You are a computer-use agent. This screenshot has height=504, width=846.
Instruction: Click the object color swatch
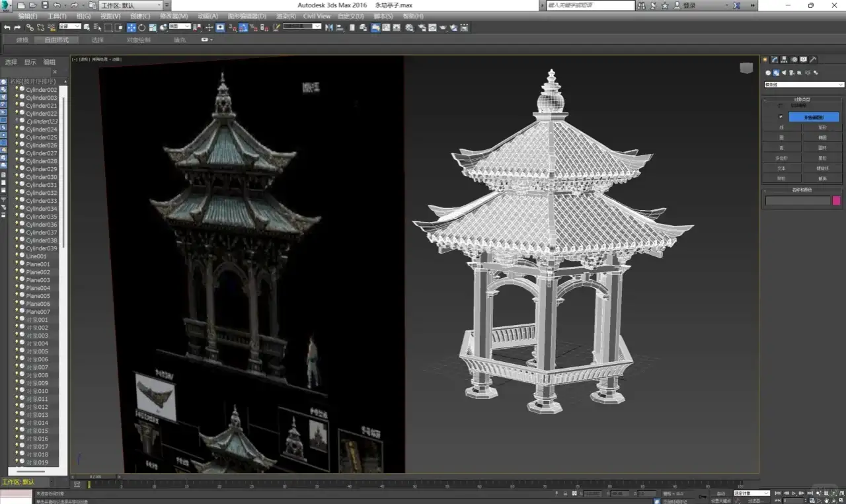point(836,201)
